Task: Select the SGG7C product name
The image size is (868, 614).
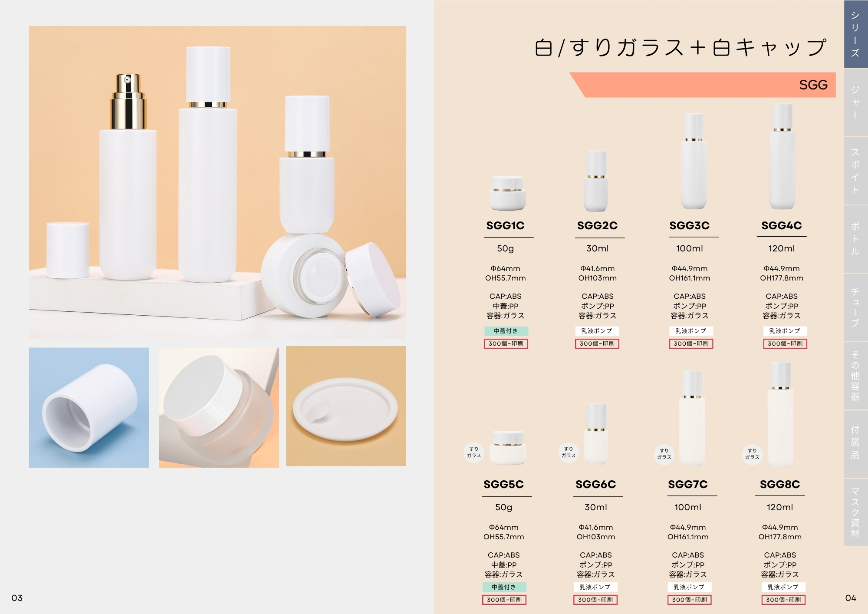Action: tap(688, 484)
